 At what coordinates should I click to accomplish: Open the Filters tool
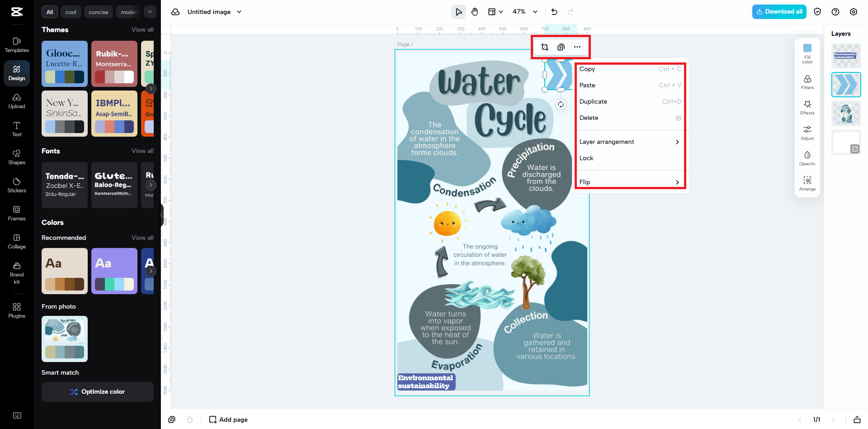807,82
